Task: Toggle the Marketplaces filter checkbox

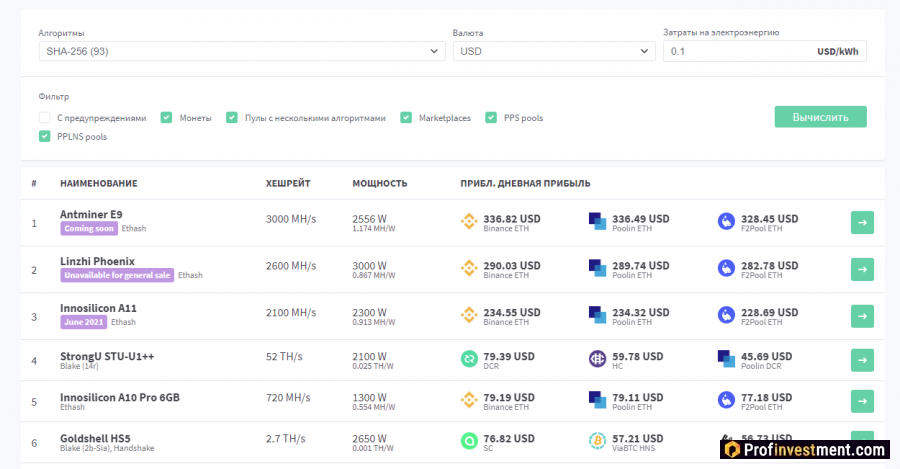Action: click(x=406, y=118)
